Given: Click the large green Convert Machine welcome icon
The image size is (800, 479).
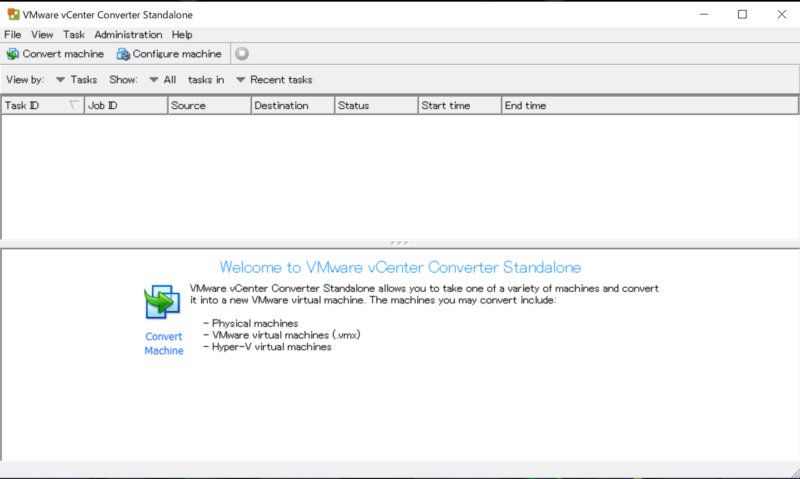Looking at the screenshot, I should tap(161, 303).
